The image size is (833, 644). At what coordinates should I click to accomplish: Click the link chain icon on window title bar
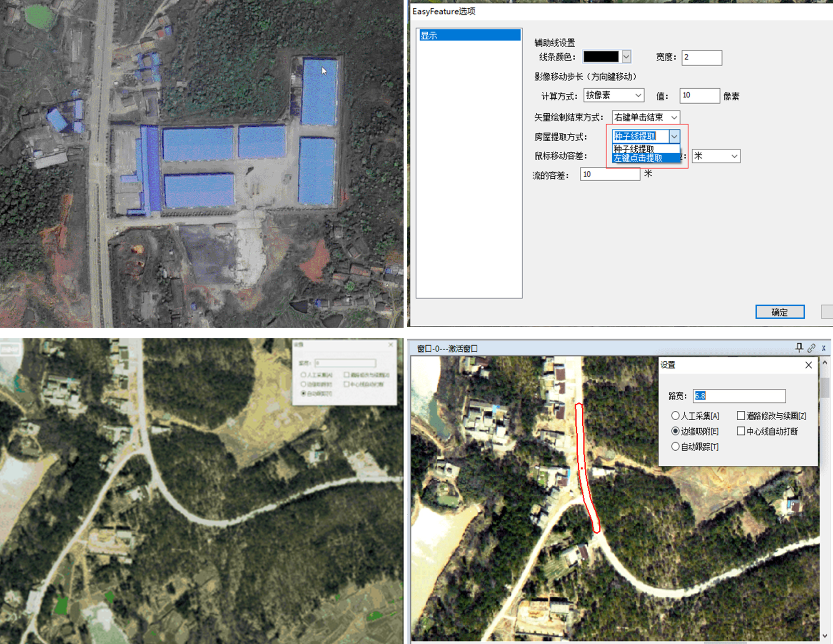pos(811,348)
